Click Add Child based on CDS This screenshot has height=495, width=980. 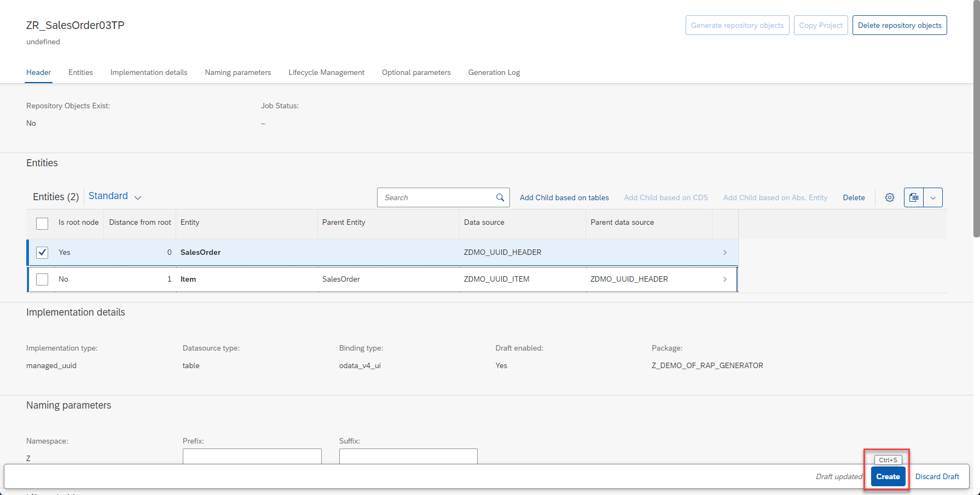coord(666,197)
